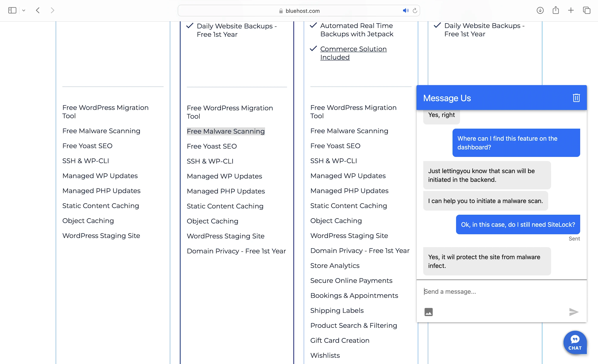598x364 pixels.
Task: Show the tab overview icon
Action: pyautogui.click(x=587, y=10)
